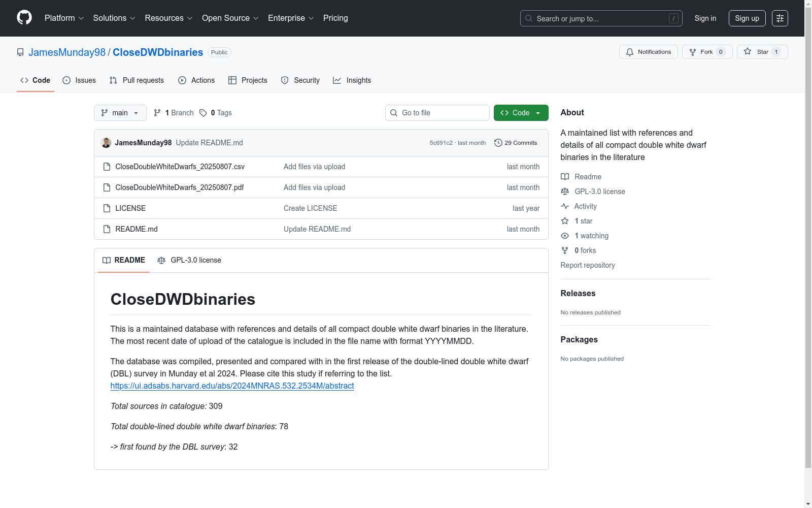Expand the Resources menu
The height and width of the screenshot is (508, 812).
169,18
